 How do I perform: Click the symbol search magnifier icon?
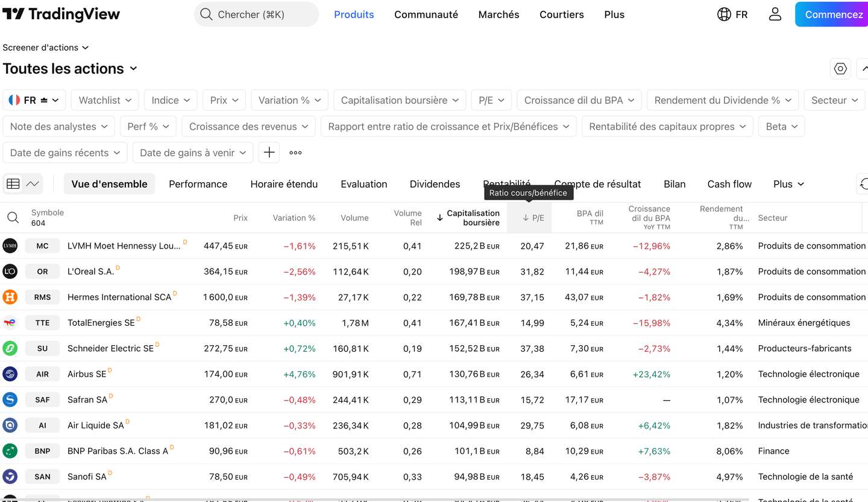tap(13, 218)
